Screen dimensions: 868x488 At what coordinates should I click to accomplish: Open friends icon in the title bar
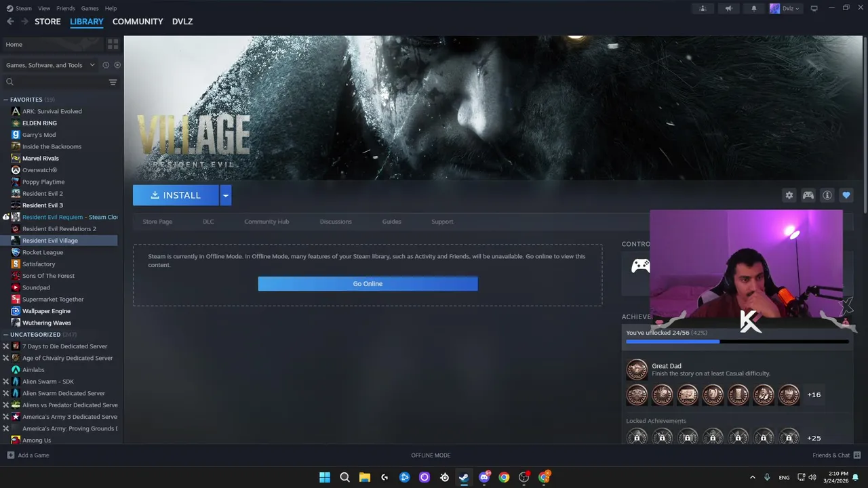[x=703, y=8]
